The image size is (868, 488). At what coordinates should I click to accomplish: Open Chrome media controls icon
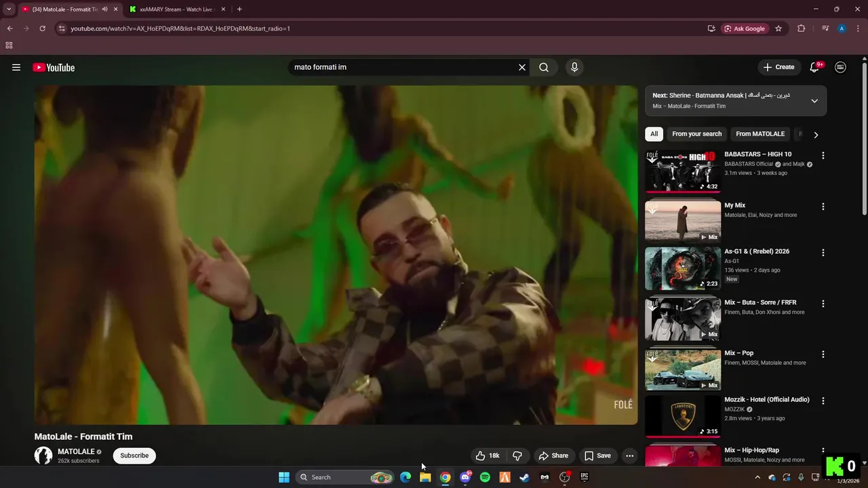coord(825,28)
